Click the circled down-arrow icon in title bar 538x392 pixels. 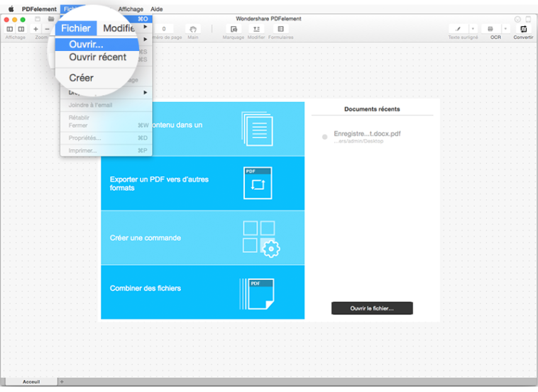pyautogui.click(x=517, y=19)
